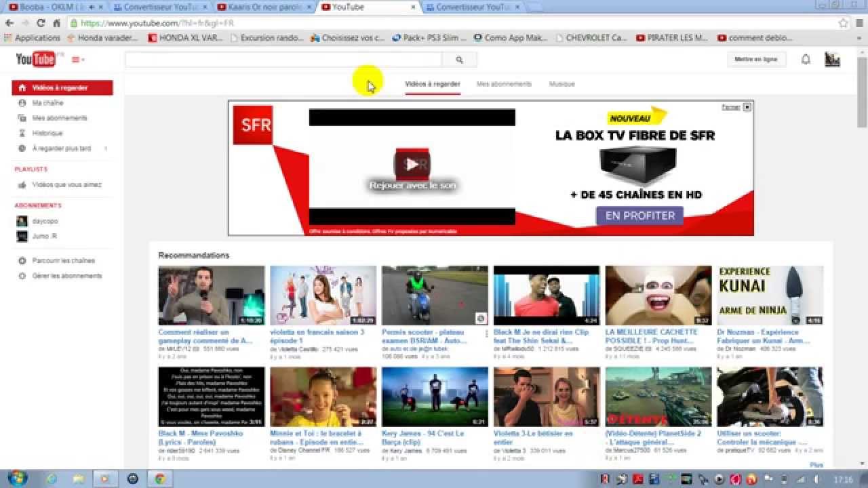Image resolution: width=868 pixels, height=488 pixels.
Task: Open the 'Jumo .R' subscription channel
Action: point(44,237)
